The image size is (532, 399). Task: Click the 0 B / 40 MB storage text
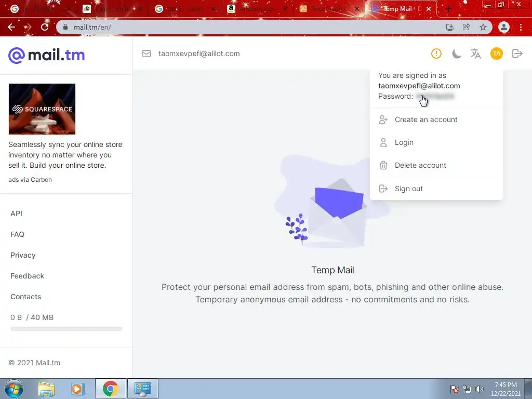32,317
